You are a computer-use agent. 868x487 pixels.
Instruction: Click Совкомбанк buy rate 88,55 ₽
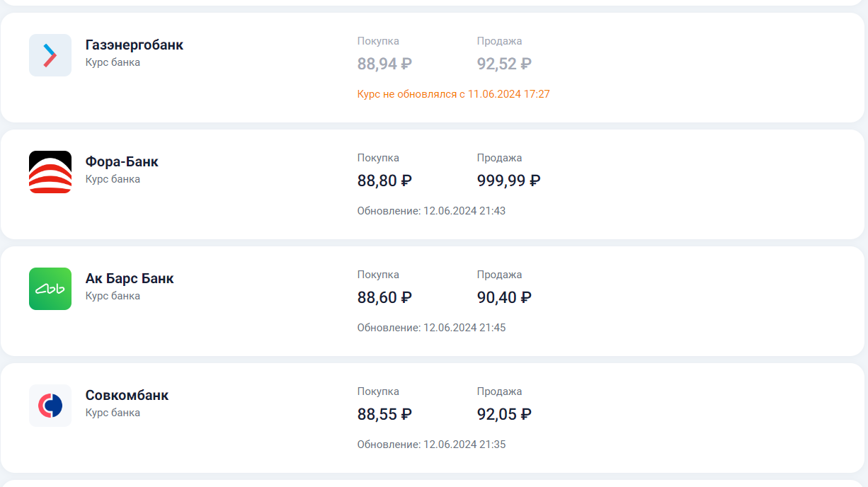coord(384,415)
